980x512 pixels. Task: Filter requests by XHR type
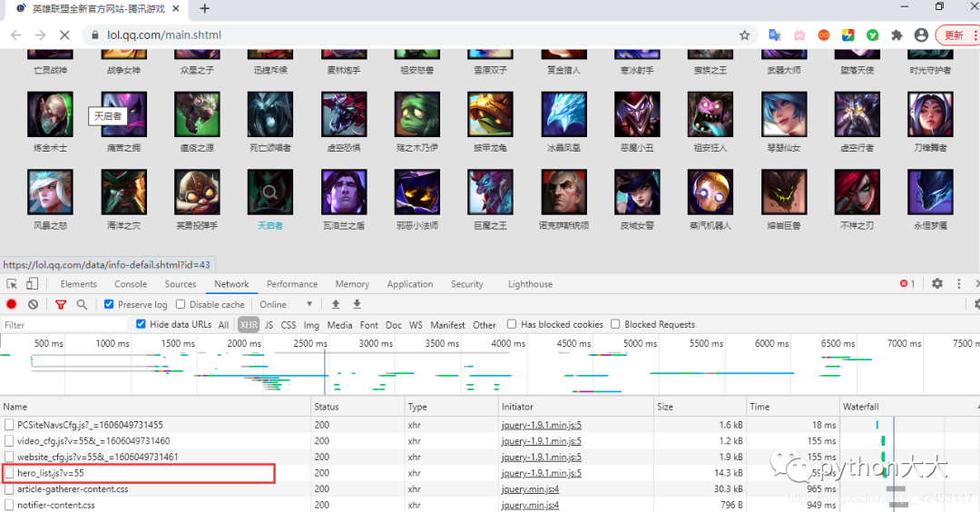point(248,324)
